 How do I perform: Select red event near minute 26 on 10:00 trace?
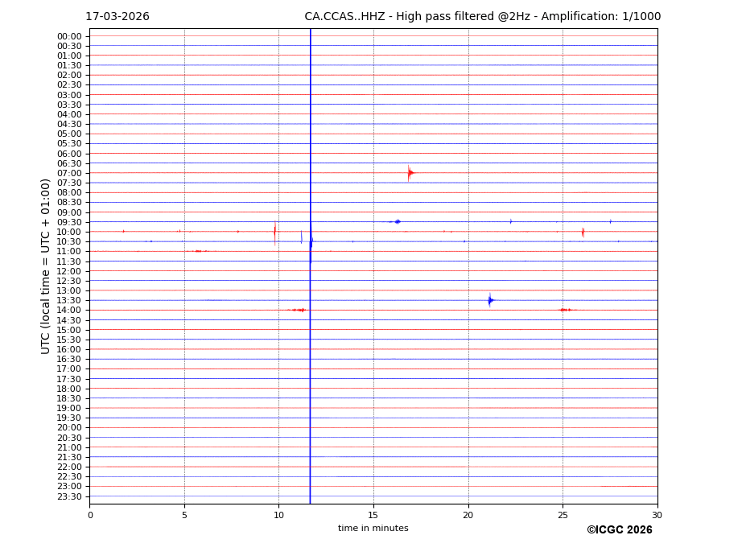[583, 232]
